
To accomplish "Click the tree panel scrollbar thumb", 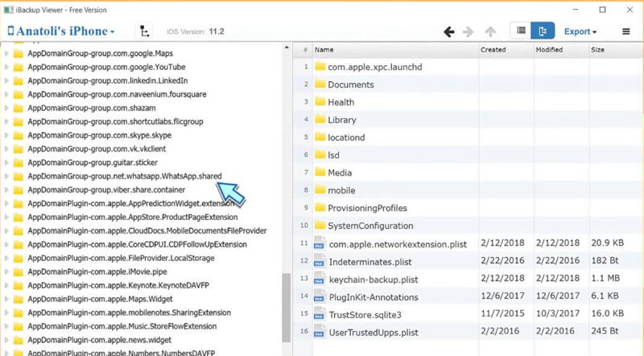I will point(287,308).
